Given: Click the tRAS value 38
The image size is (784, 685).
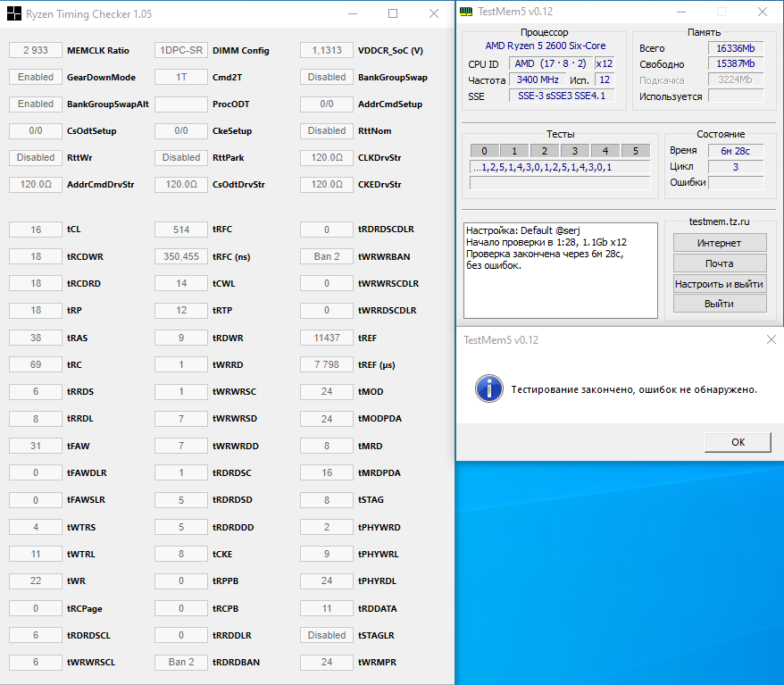Looking at the screenshot, I should pyautogui.click(x=36, y=338).
